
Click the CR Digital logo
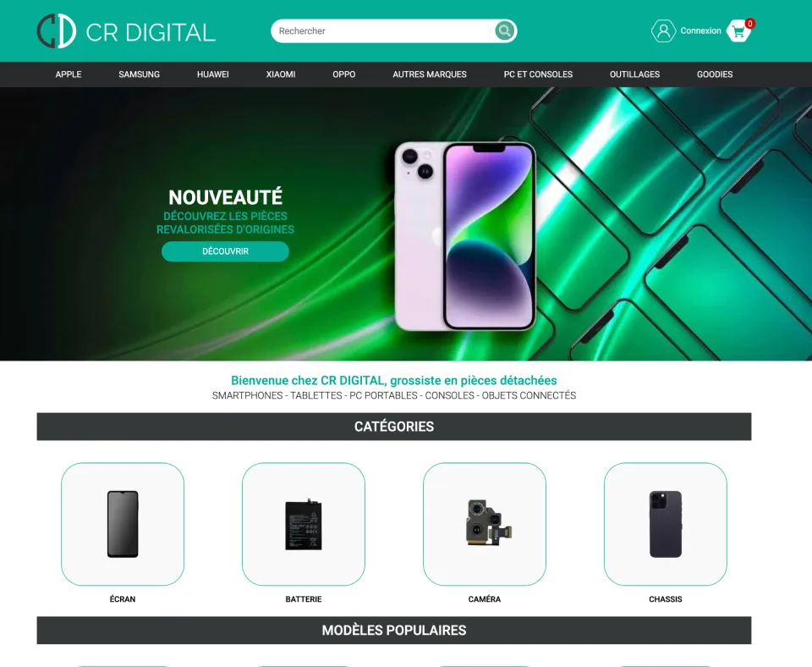pyautogui.click(x=126, y=31)
